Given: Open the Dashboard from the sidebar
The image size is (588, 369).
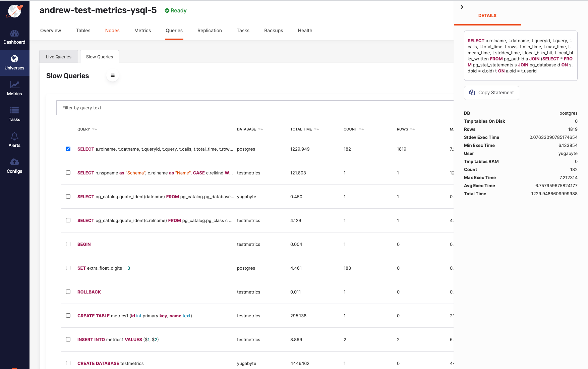Looking at the screenshot, I should coord(14,37).
